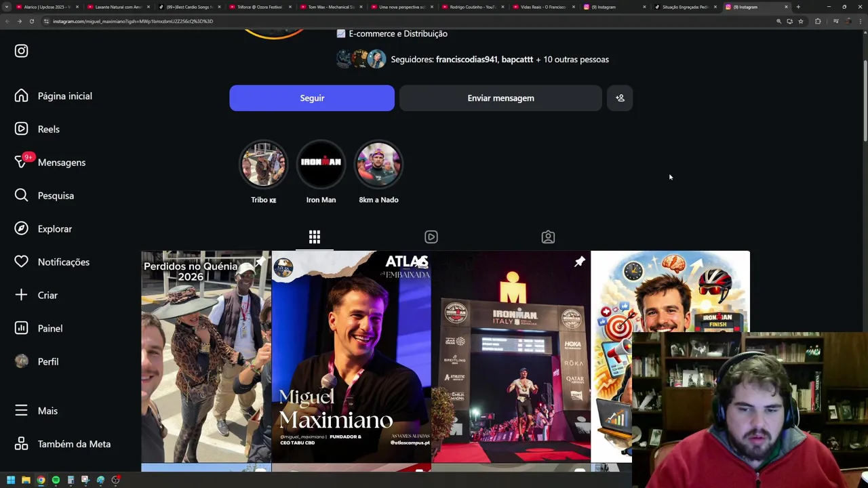Switch to Laxante Natural browser tab

coord(119,7)
